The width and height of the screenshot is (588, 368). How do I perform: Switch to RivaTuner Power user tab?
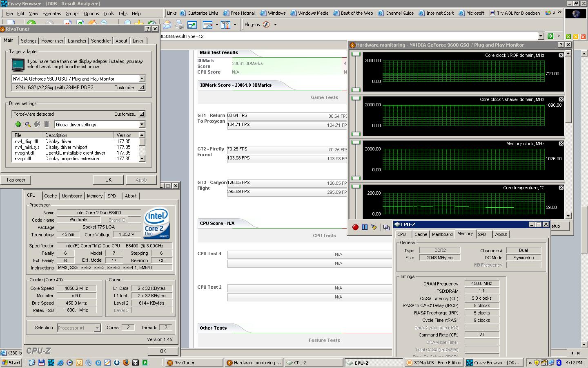point(52,41)
